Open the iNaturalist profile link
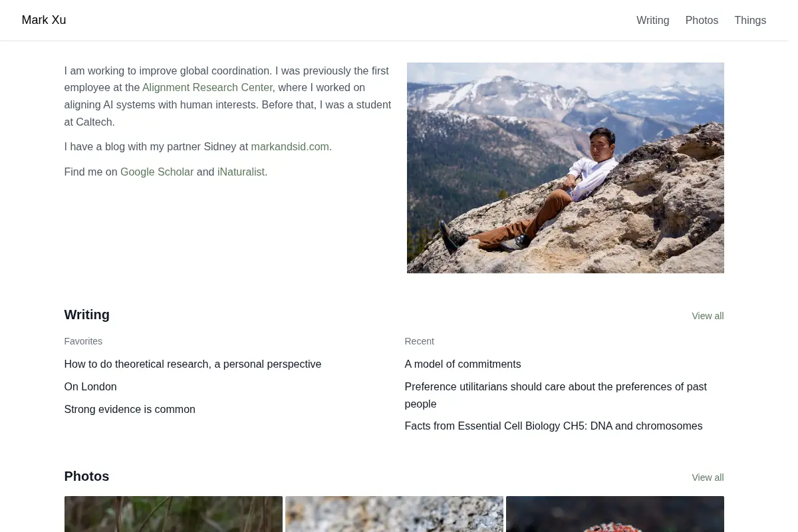The width and height of the screenshot is (798, 532). click(241, 172)
